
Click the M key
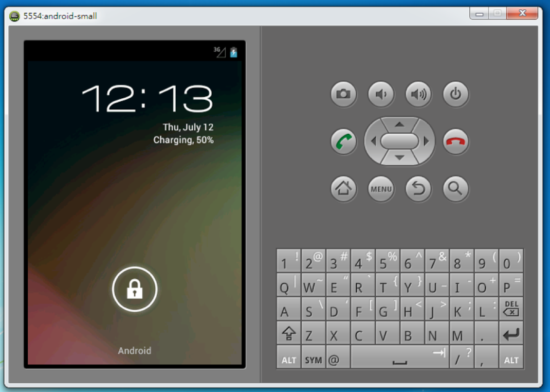tap(461, 333)
